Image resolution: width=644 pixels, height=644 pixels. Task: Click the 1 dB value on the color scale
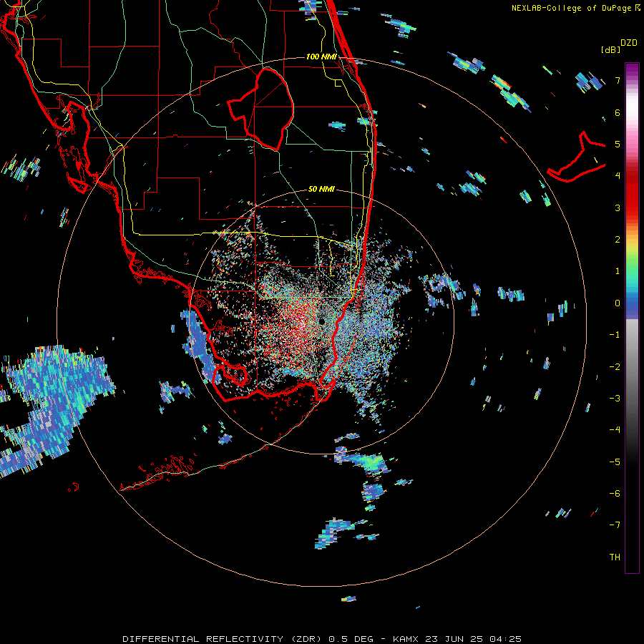[x=618, y=271]
